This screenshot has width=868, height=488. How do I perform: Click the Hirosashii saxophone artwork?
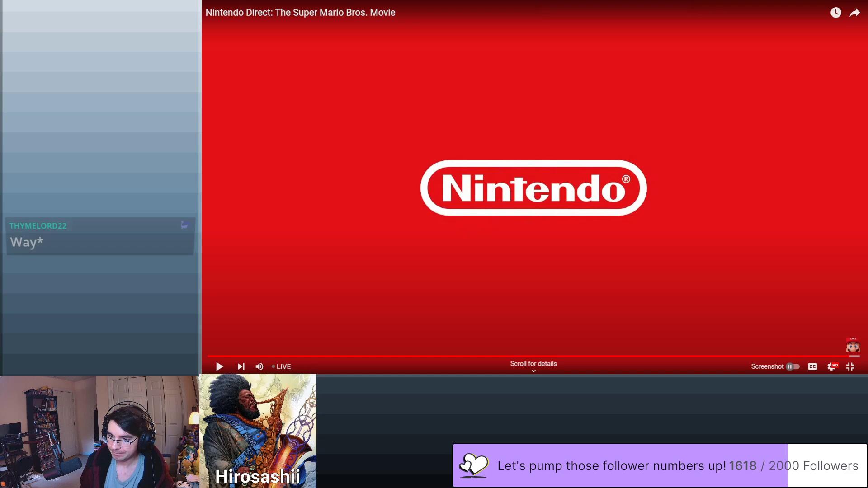pyautogui.click(x=258, y=425)
